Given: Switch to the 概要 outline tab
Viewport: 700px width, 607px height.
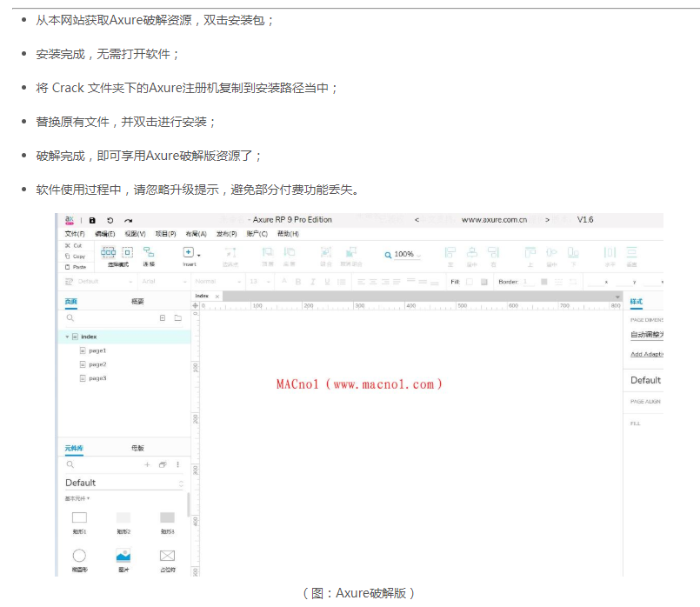Looking at the screenshot, I should 137,302.
